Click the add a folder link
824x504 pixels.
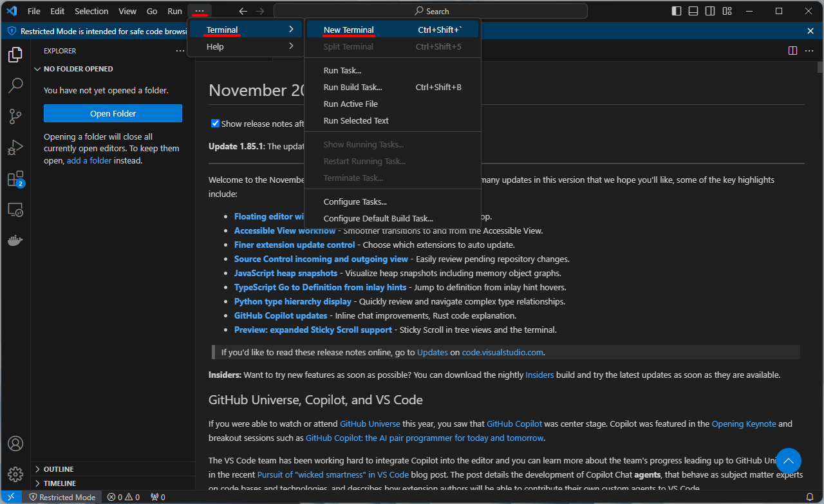click(89, 160)
